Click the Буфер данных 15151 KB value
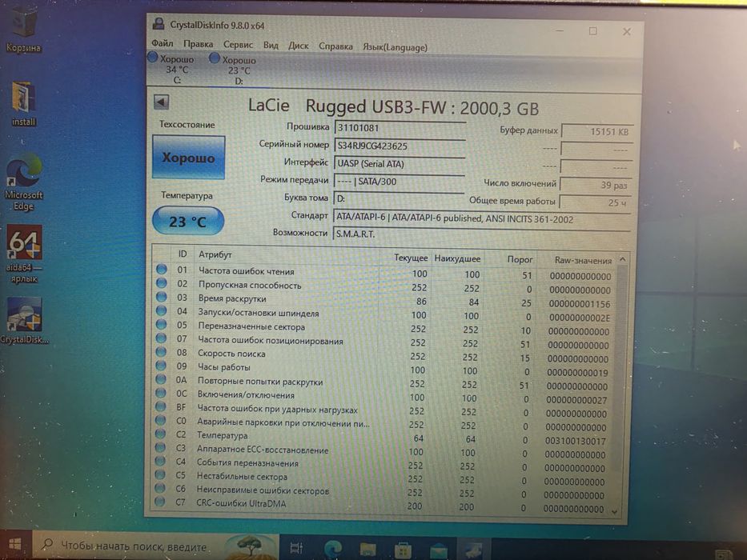 [x=597, y=131]
